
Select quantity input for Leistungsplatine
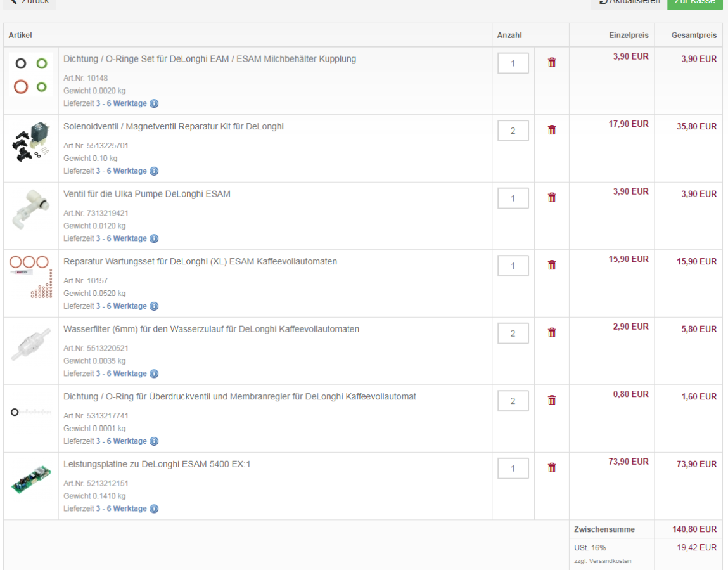[513, 469]
